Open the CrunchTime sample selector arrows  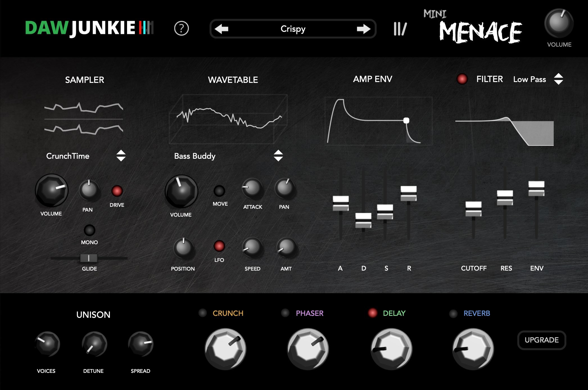[x=121, y=155]
